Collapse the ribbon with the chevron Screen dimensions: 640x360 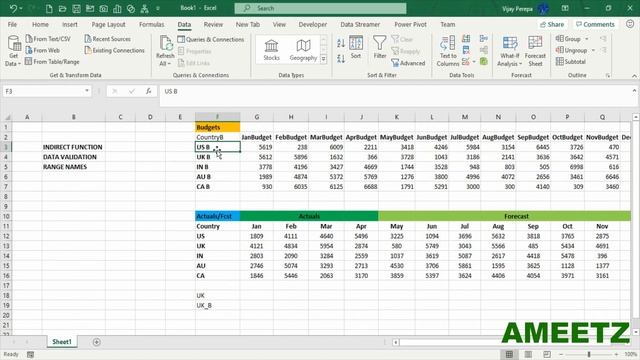(634, 76)
